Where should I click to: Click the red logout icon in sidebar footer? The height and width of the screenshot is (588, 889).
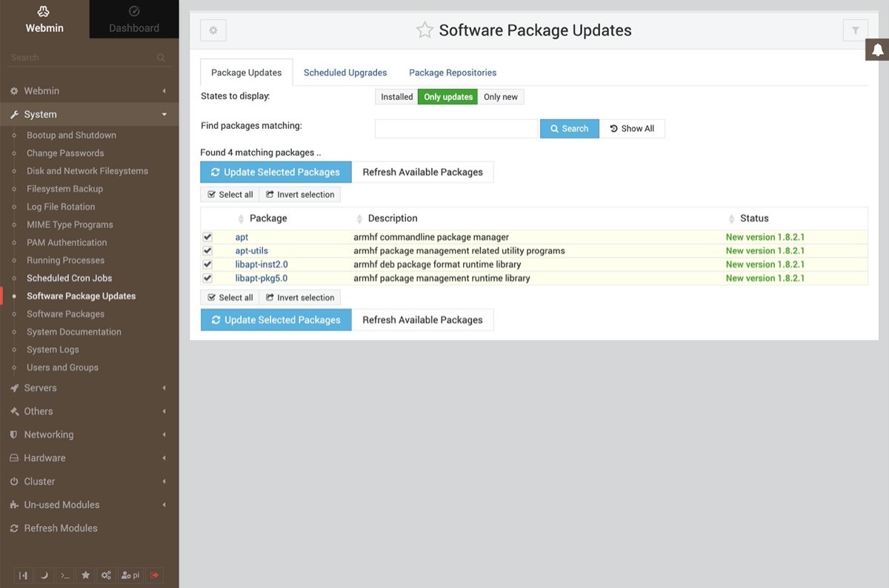coord(155,575)
